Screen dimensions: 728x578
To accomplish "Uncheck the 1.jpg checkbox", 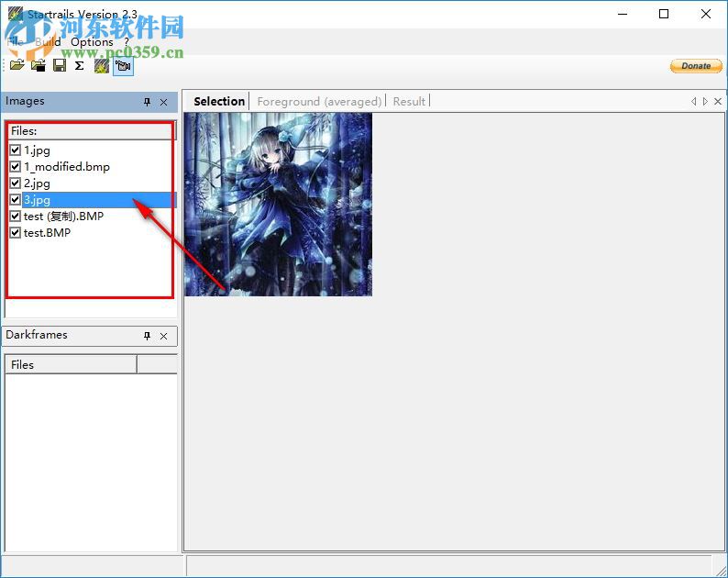I will (16, 150).
